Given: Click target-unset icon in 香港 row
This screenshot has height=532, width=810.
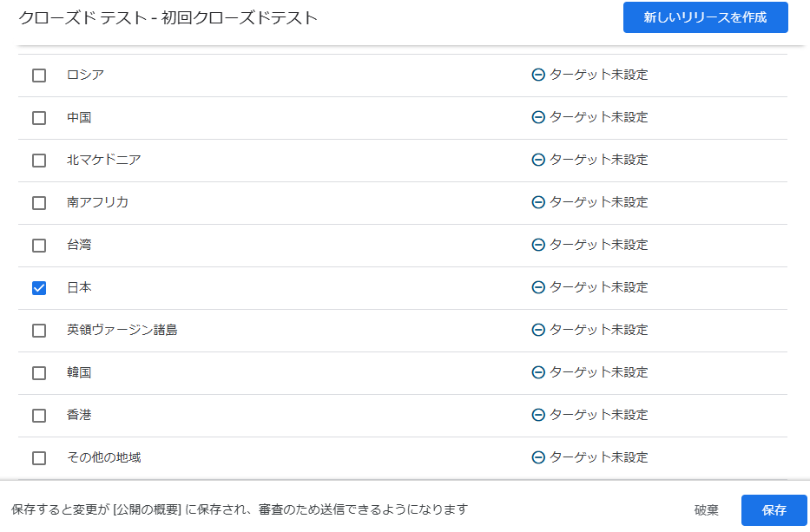Looking at the screenshot, I should click(x=538, y=415).
